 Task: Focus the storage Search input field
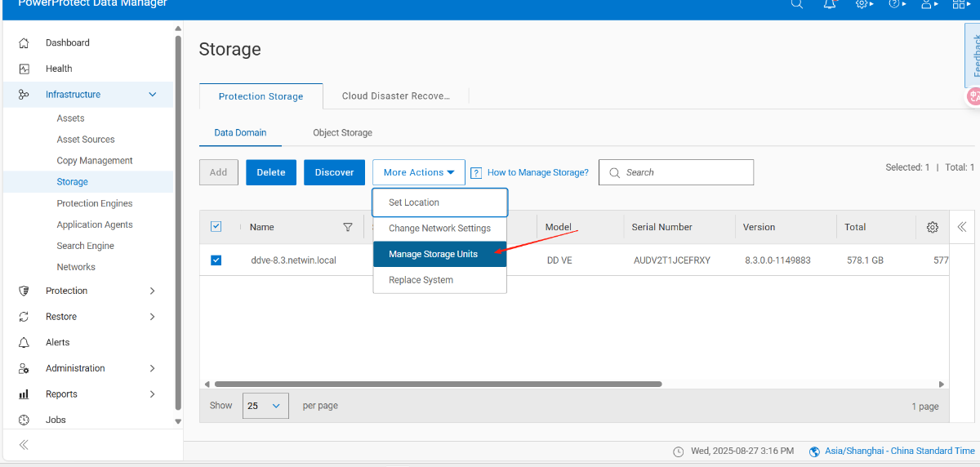(676, 172)
